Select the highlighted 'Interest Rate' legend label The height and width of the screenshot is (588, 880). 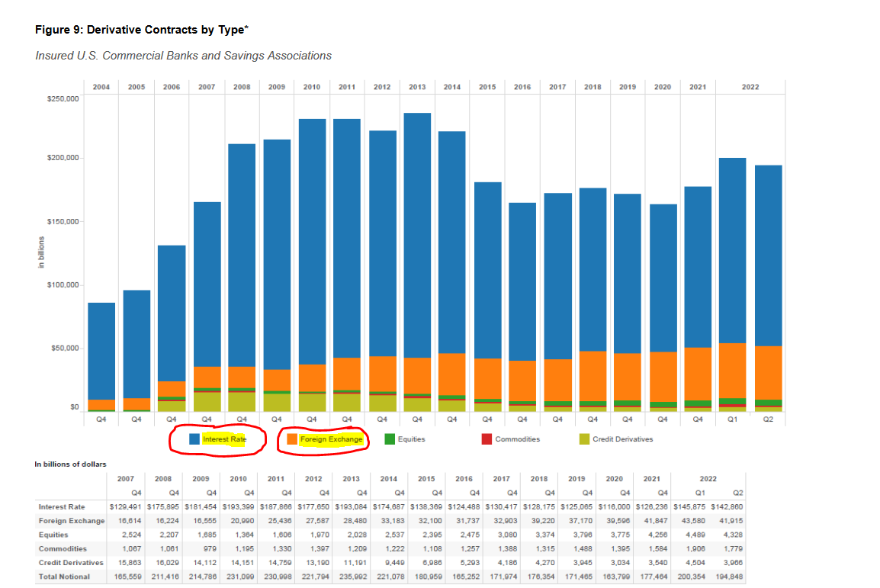(x=224, y=439)
